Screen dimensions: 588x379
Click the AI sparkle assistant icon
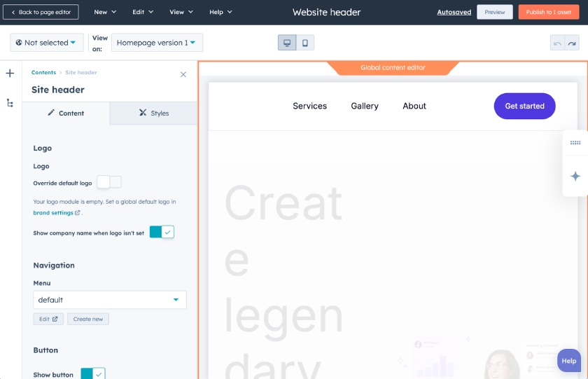pyautogui.click(x=575, y=176)
